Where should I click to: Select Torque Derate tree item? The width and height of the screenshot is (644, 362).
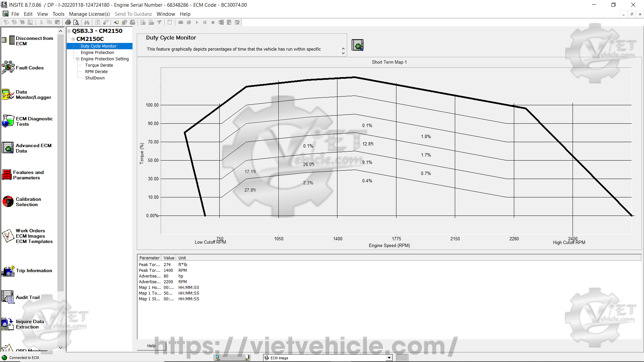99,65
